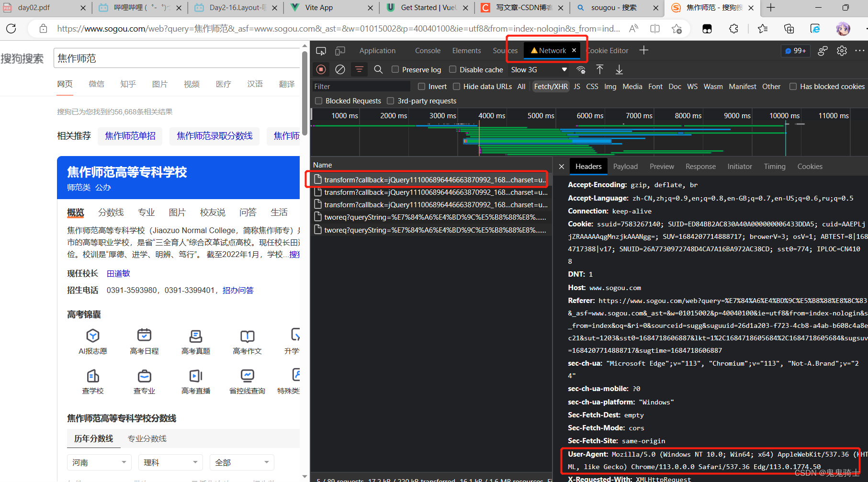Open the 高考真题 shortcut
The image size is (868, 482).
point(195,341)
